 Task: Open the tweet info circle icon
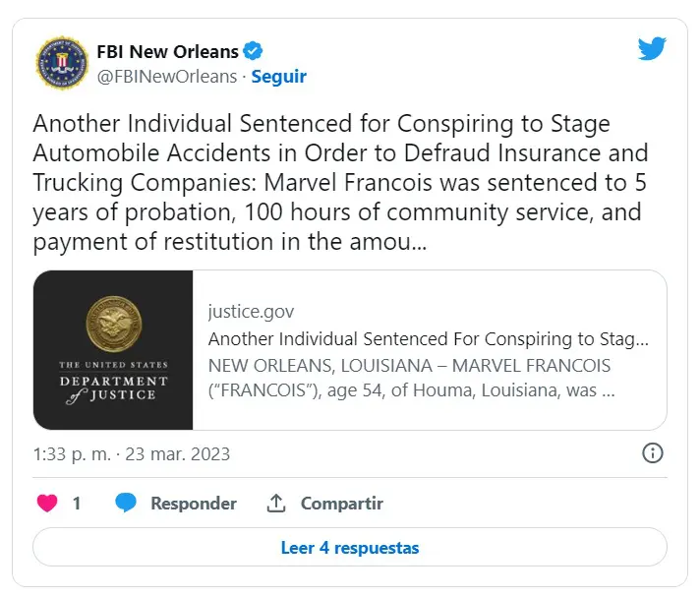[652, 453]
